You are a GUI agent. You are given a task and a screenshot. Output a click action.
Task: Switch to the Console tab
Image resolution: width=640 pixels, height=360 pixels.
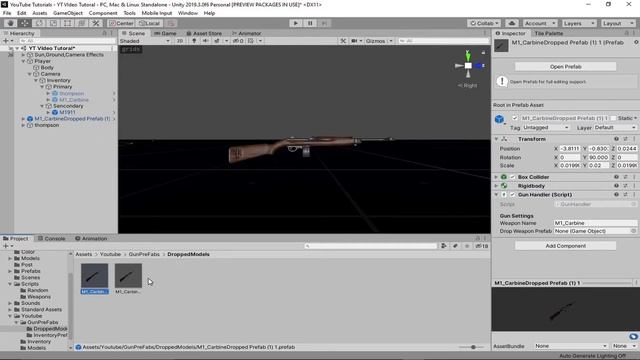(51, 238)
